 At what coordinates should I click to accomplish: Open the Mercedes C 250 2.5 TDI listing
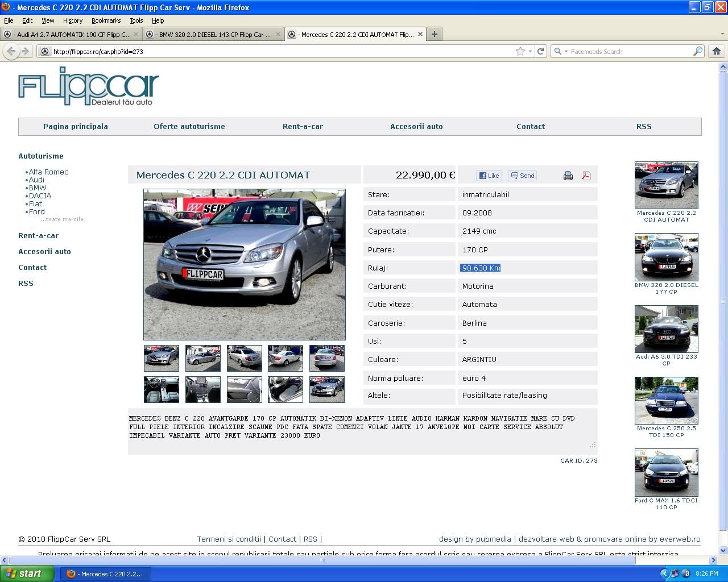coord(667,408)
